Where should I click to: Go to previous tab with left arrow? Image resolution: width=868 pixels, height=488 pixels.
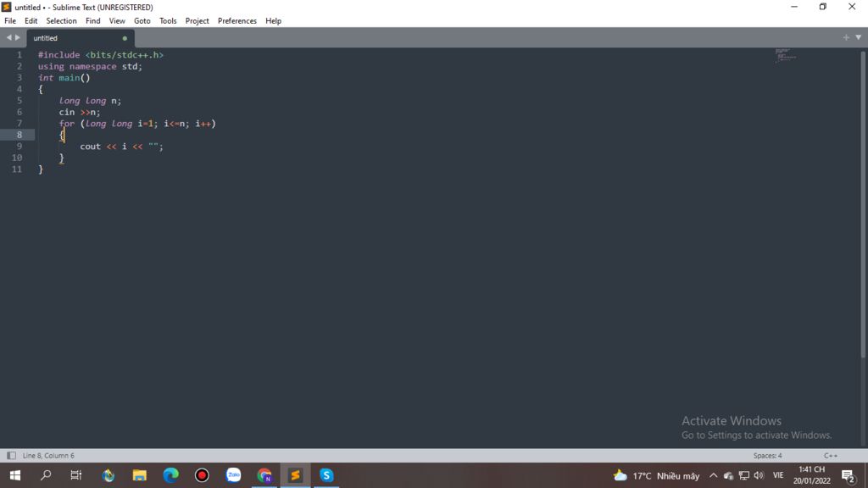point(8,37)
